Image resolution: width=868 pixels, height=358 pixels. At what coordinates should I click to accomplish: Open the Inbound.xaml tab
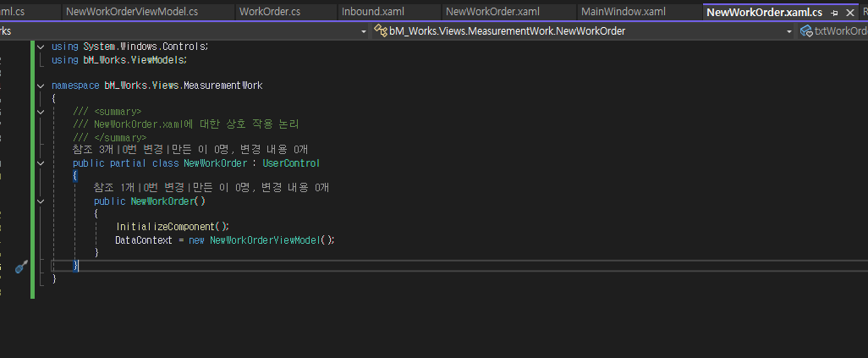click(373, 12)
